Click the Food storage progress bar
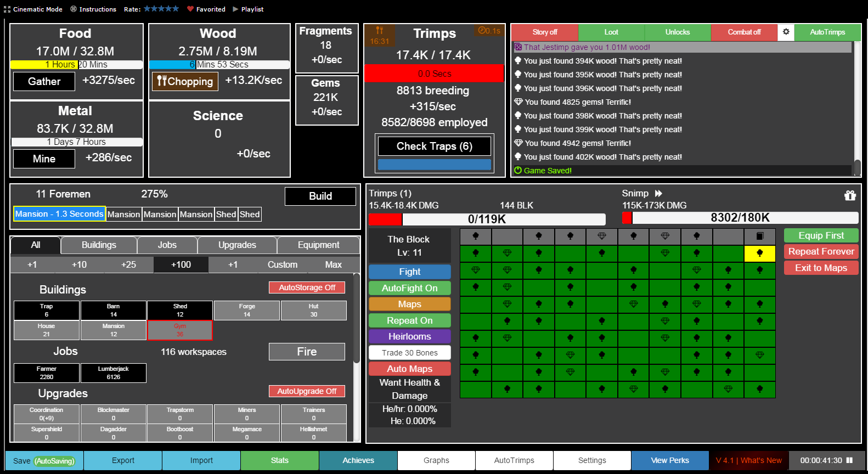Image resolution: width=868 pixels, height=474 pixels. (76, 65)
